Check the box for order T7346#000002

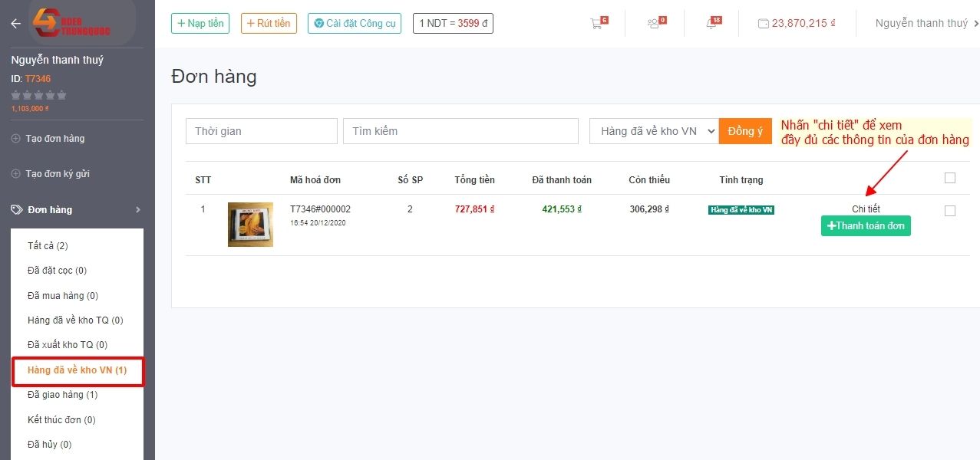pyautogui.click(x=949, y=211)
